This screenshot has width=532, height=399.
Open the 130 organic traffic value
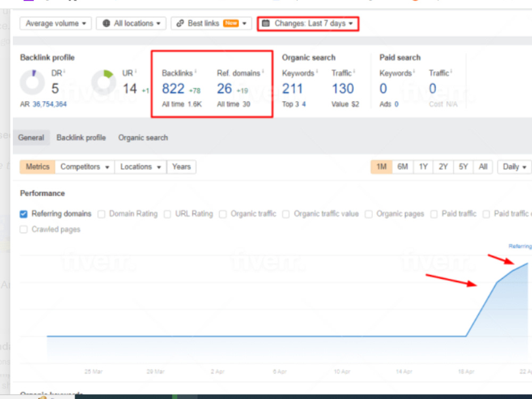pos(343,89)
